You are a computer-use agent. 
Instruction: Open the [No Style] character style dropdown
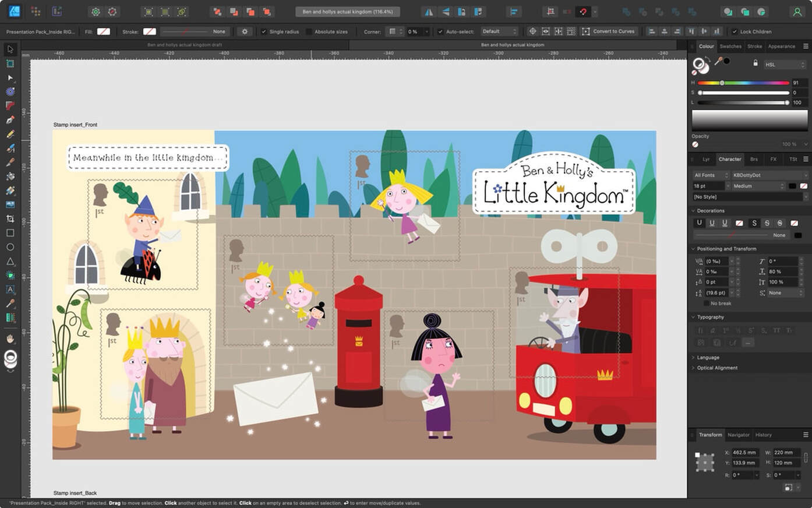[x=750, y=197]
